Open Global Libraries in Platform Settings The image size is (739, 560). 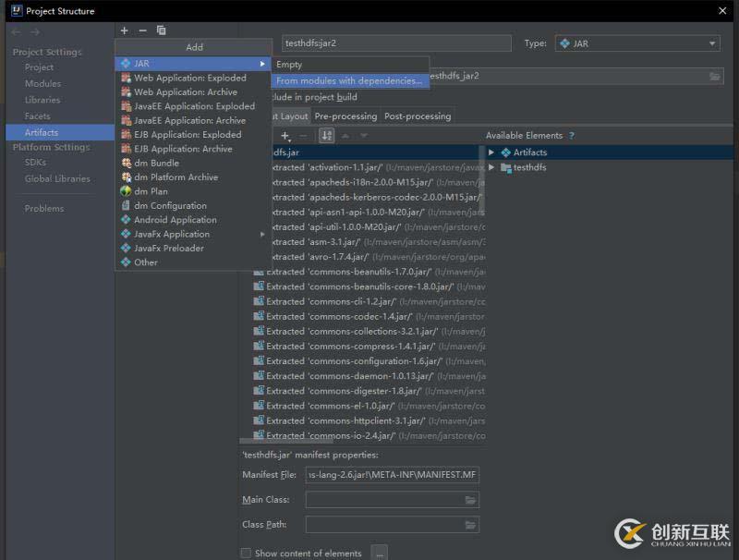(57, 177)
